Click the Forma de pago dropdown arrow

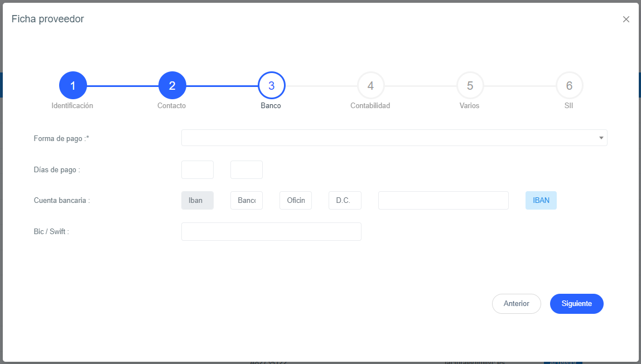(x=601, y=138)
